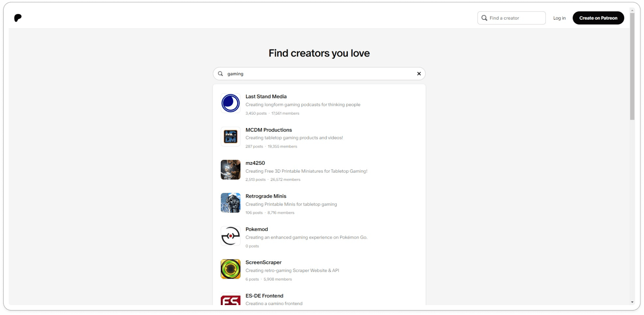Click 'Creating a gaming frontend' description
The image size is (644, 315).
[274, 303]
